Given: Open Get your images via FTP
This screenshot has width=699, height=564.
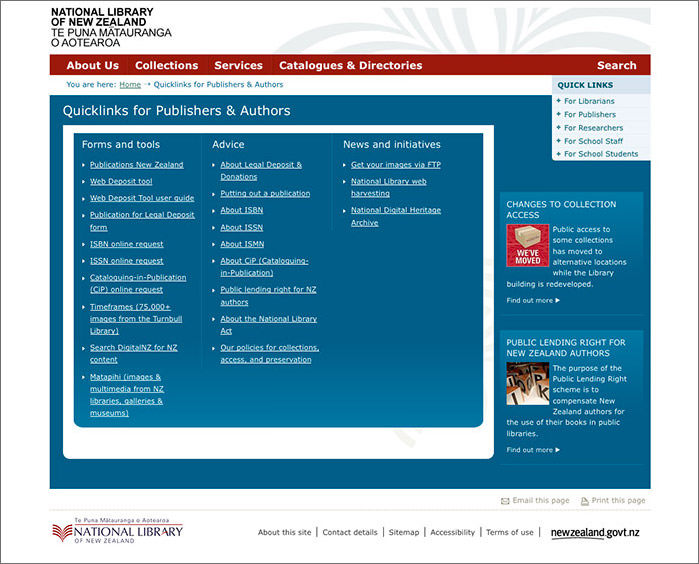Looking at the screenshot, I should [396, 165].
